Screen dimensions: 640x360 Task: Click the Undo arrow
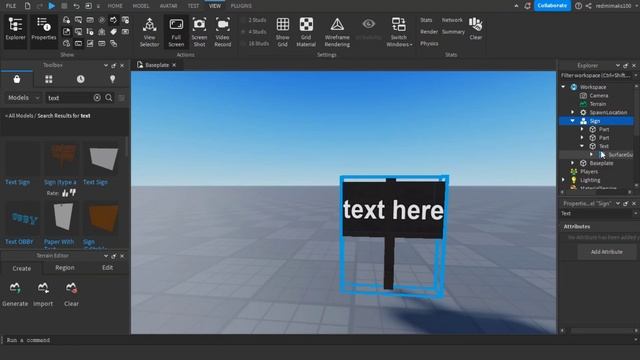76,6
